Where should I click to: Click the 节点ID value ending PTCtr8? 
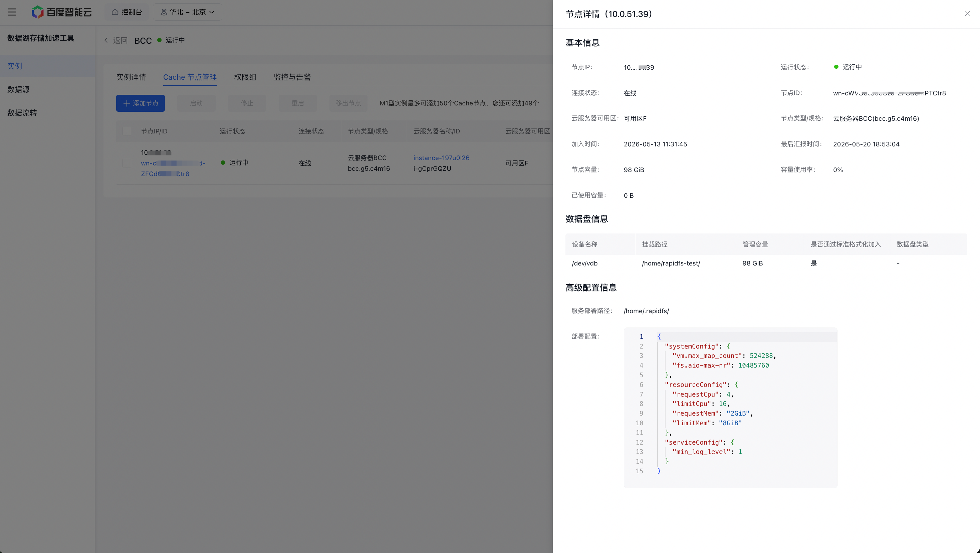click(x=890, y=93)
